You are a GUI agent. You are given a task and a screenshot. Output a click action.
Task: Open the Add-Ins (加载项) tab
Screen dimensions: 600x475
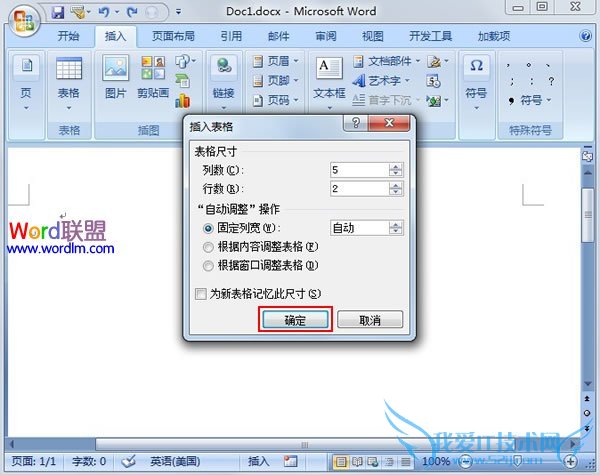(494, 36)
